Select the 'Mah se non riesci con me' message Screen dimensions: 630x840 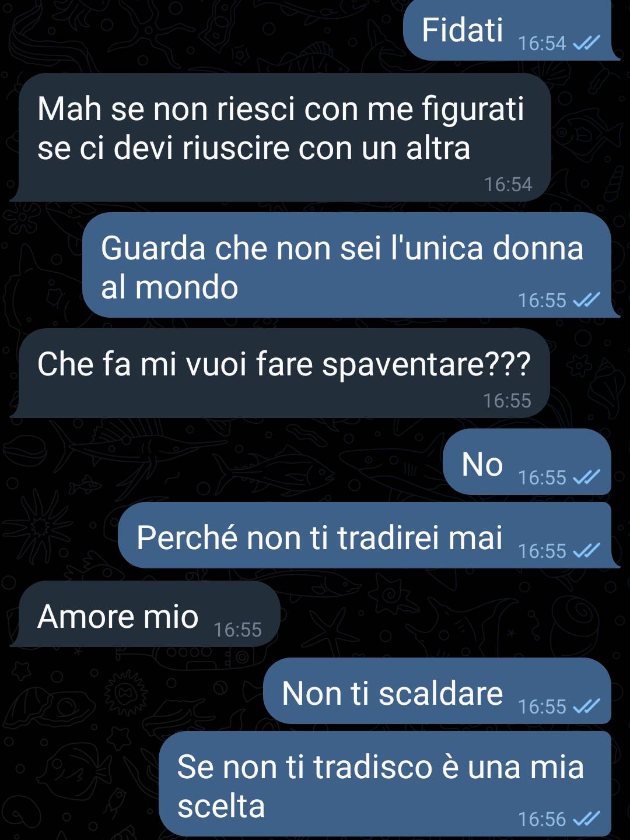pos(281,138)
